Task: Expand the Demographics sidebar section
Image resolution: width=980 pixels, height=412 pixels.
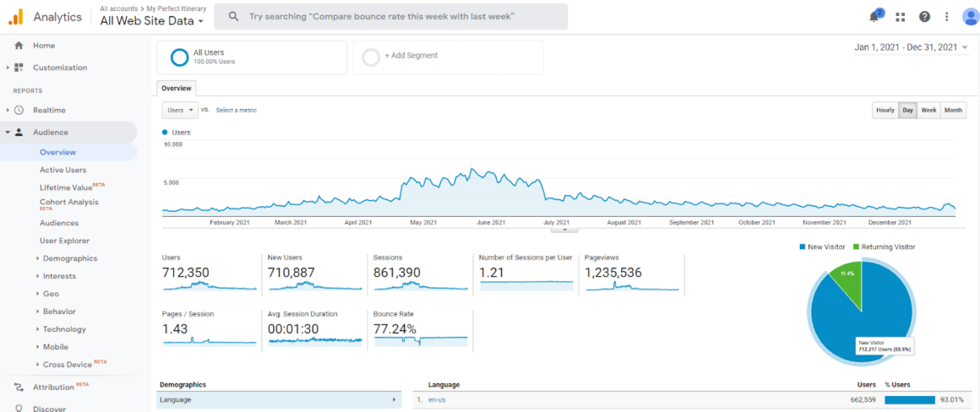Action: coord(69,258)
